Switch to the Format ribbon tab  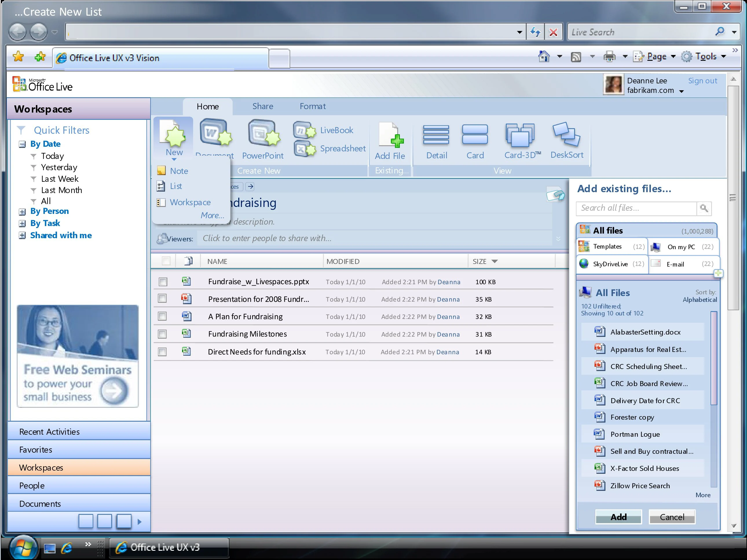tap(313, 106)
